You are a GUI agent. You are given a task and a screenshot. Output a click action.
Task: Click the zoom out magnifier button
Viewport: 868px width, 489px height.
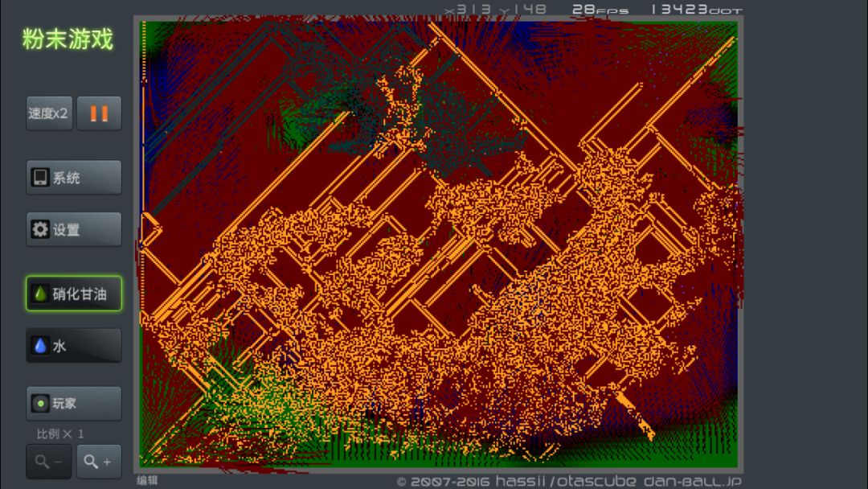pyautogui.click(x=49, y=462)
